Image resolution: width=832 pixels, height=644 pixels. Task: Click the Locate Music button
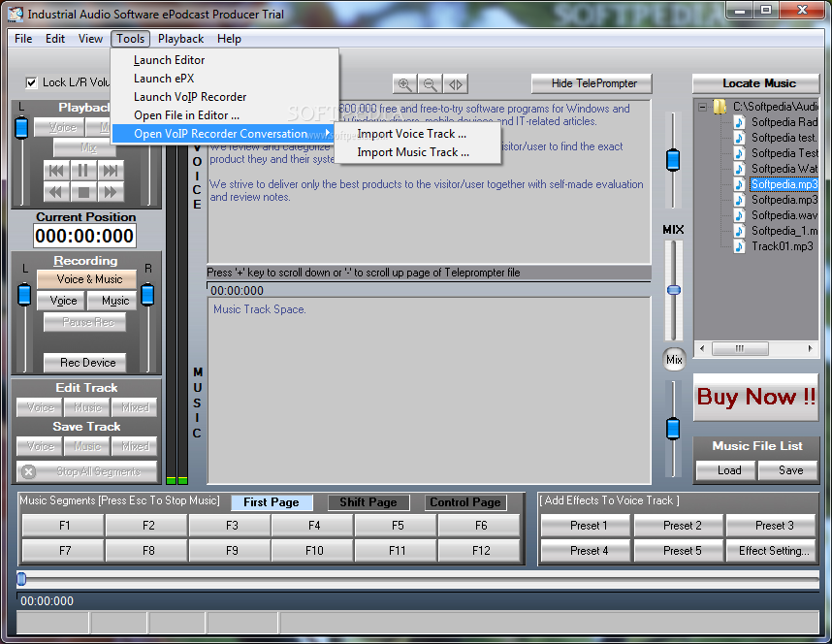756,83
